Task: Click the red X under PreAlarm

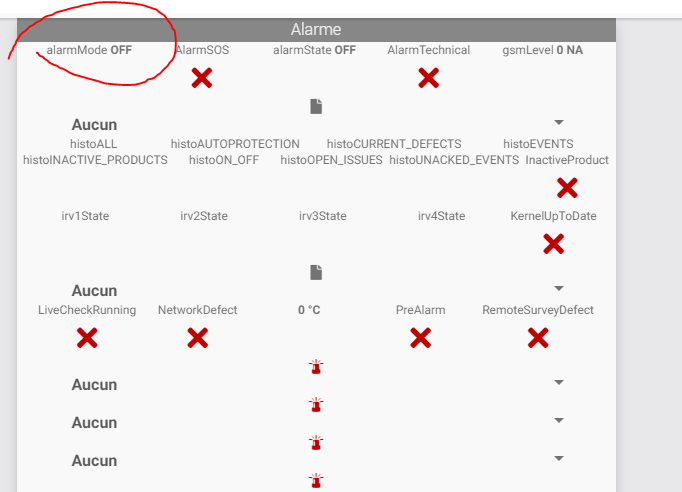Action: [421, 338]
